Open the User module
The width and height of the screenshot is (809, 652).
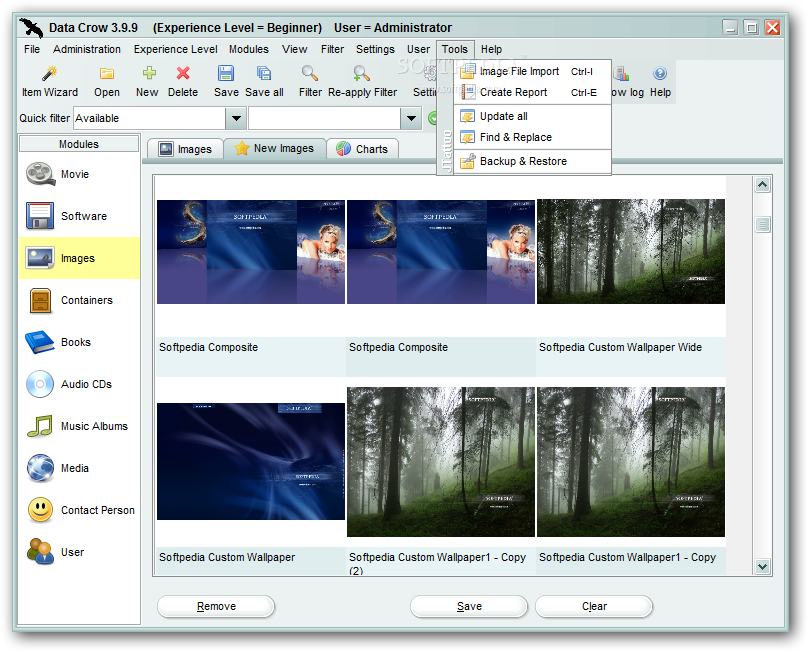[79, 552]
